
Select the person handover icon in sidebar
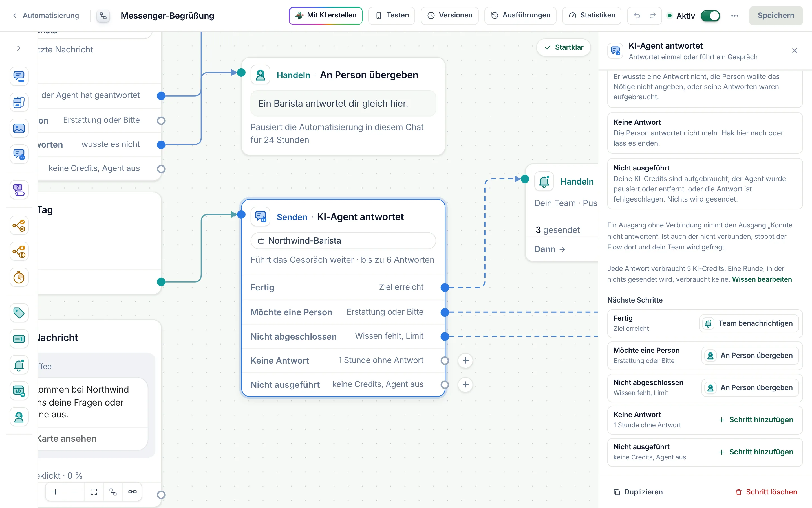tap(19, 417)
